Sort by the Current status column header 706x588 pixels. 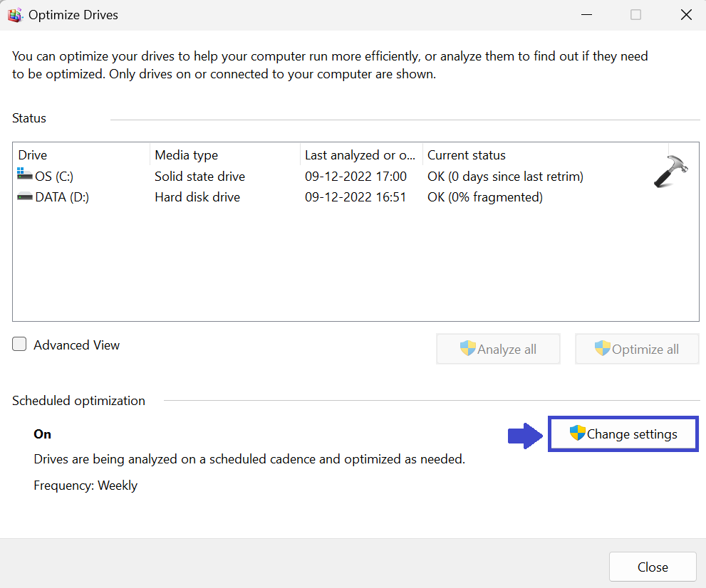coord(467,155)
